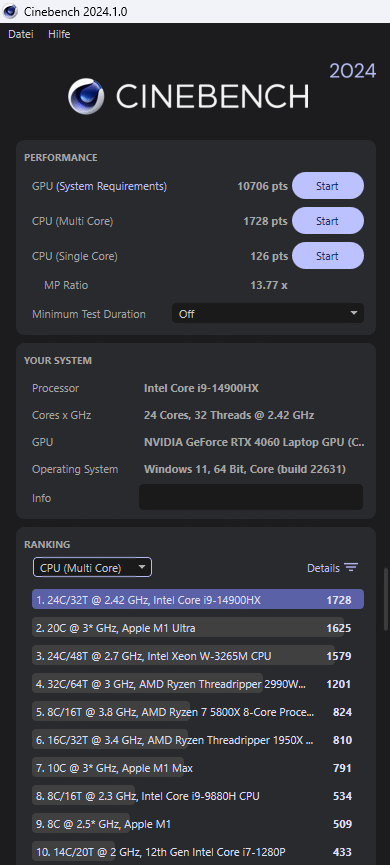Start the GPU benchmark test

[x=328, y=186]
